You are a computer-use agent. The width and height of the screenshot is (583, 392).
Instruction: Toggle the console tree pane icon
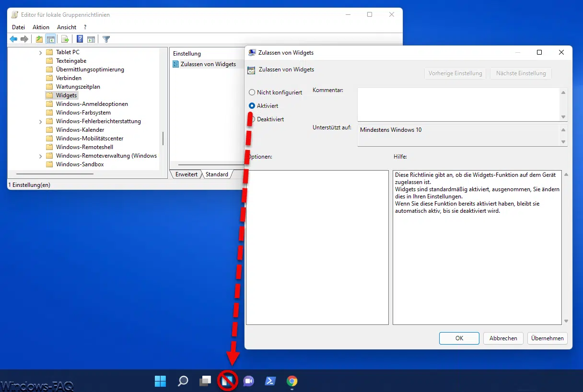(50, 39)
